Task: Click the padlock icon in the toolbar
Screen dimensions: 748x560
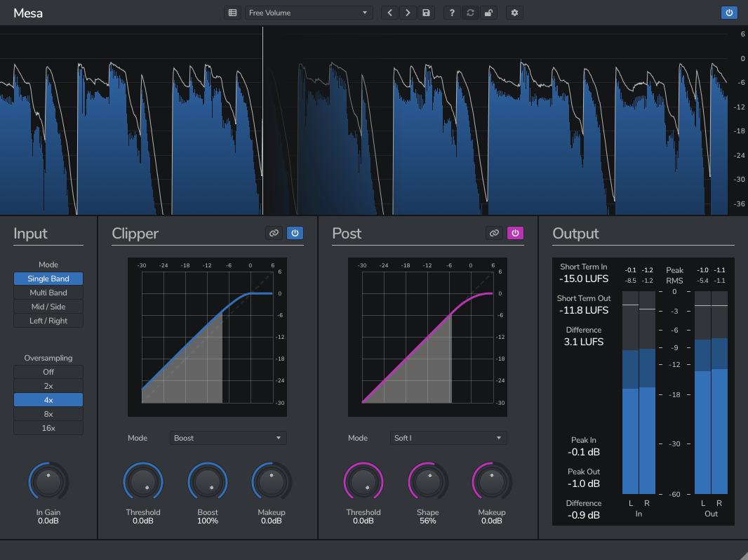Action: (x=488, y=13)
